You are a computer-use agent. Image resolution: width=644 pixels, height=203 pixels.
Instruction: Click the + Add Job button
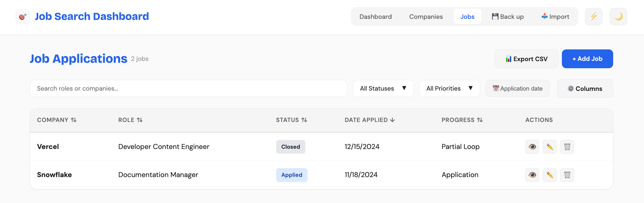coord(587,59)
